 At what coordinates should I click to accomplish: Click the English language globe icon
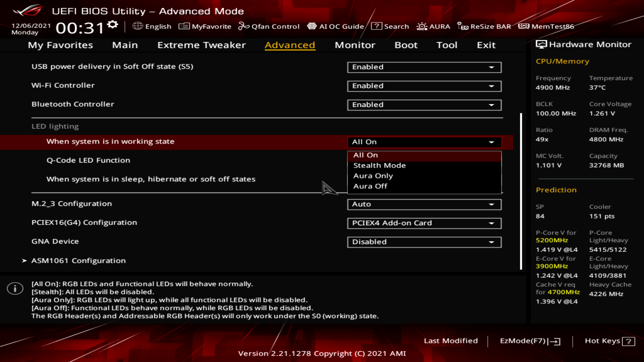tap(138, 26)
